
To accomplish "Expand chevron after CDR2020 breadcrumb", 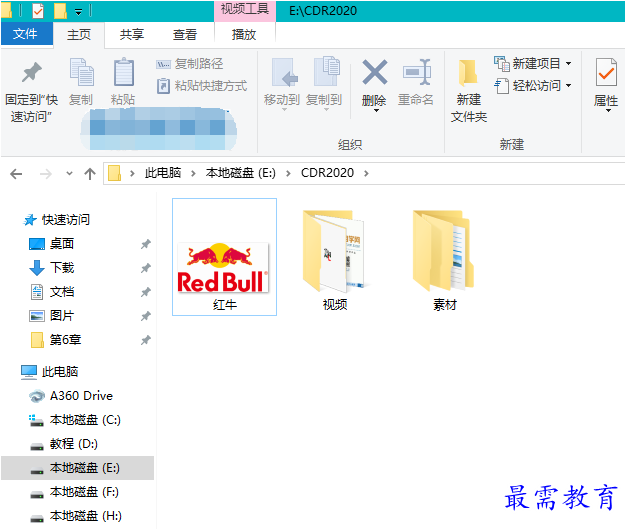I will click(x=366, y=173).
